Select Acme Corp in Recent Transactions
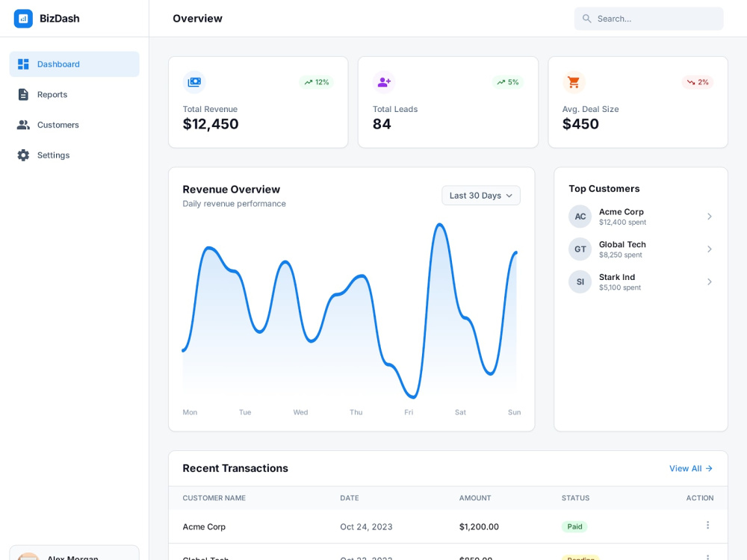The width and height of the screenshot is (747, 560). pos(204,526)
